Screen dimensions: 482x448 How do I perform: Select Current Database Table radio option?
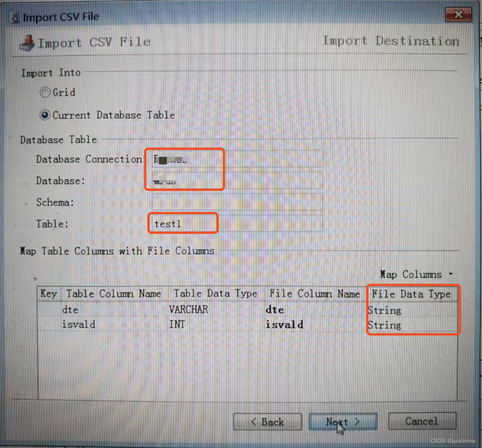click(45, 115)
